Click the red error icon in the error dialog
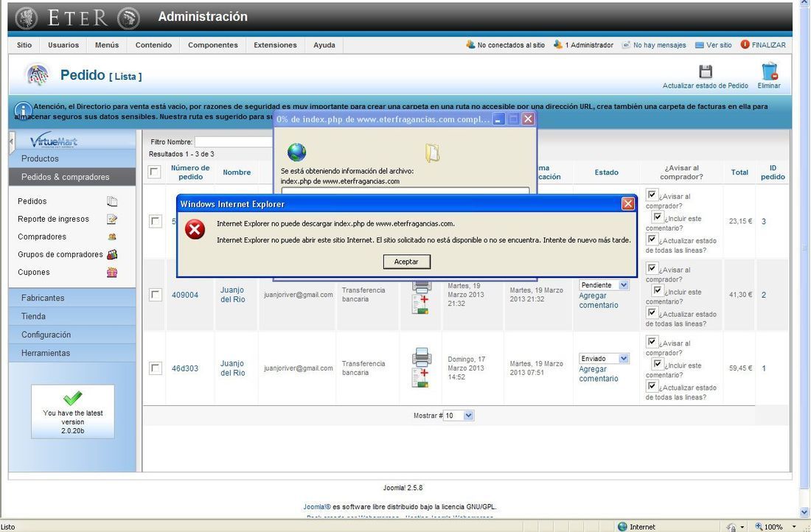 point(195,229)
